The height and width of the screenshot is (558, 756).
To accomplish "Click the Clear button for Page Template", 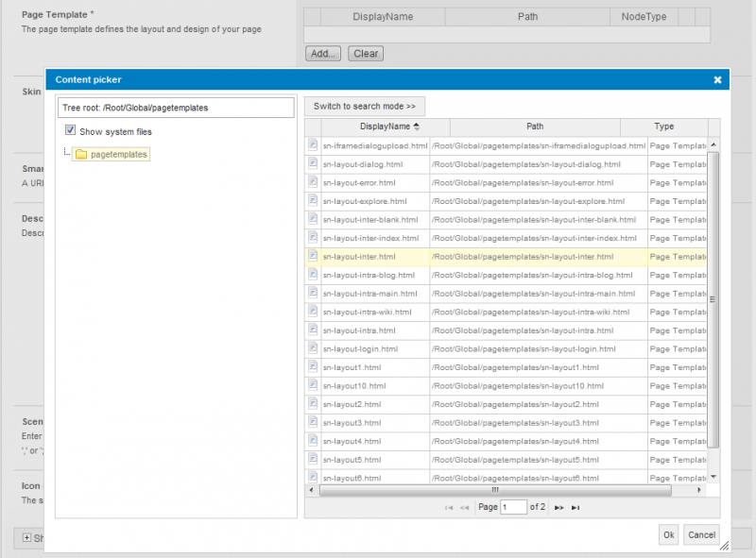I will pyautogui.click(x=366, y=54).
